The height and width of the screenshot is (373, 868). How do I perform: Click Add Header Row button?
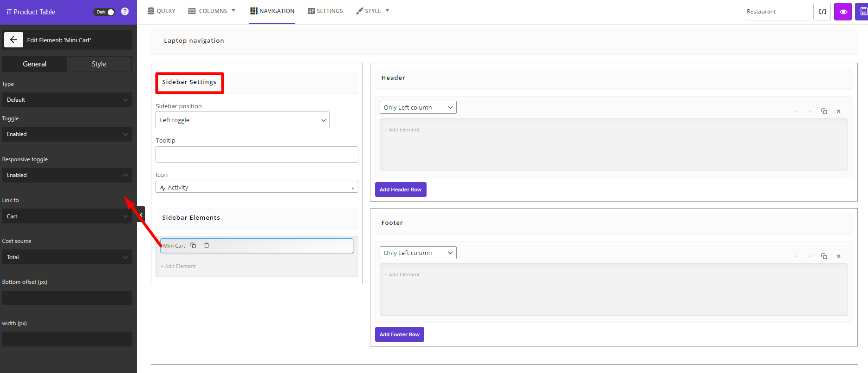[401, 190]
